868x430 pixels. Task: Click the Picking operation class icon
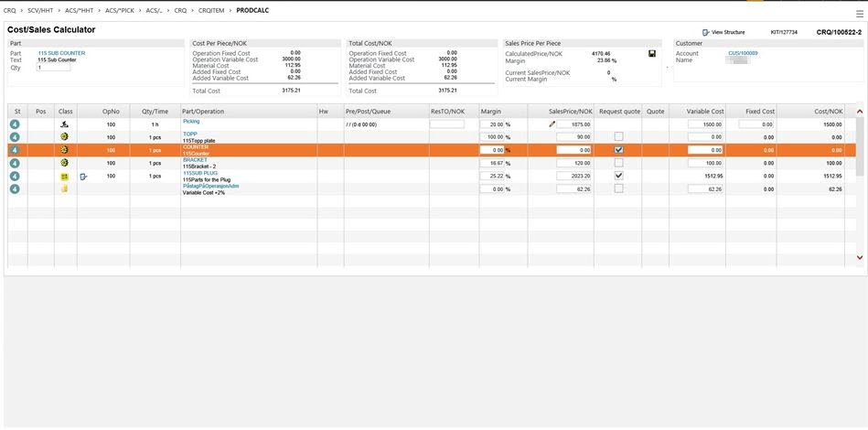point(64,124)
